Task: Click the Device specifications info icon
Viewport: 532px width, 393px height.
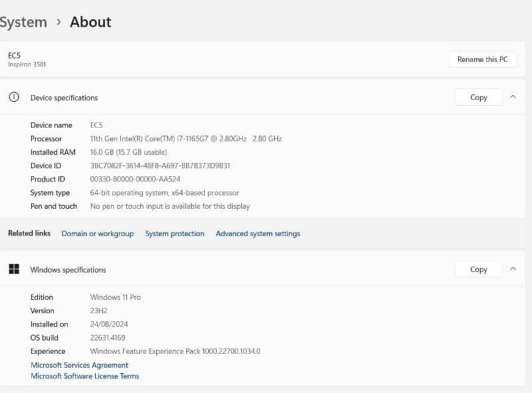Action: 13,97
